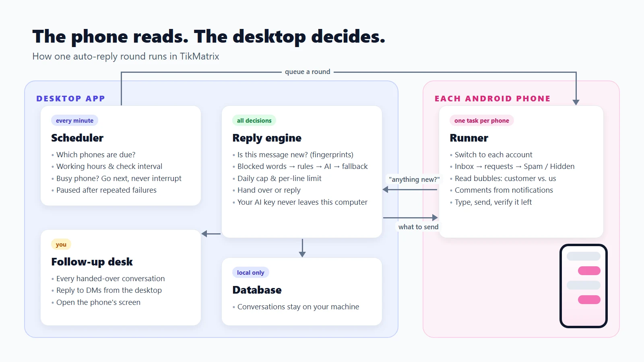Click the "anything new?" arrow label
The height and width of the screenshot is (362, 644).
pyautogui.click(x=414, y=179)
